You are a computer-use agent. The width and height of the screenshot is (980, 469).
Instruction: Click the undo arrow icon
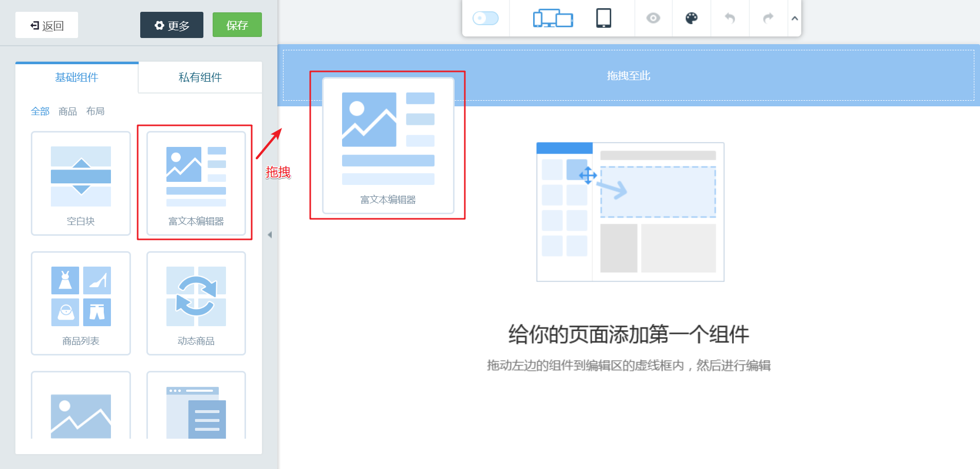click(729, 18)
